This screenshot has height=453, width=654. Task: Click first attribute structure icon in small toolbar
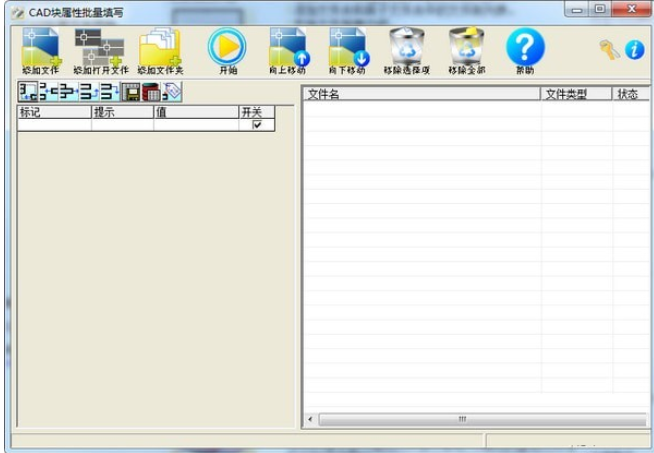coord(27,93)
